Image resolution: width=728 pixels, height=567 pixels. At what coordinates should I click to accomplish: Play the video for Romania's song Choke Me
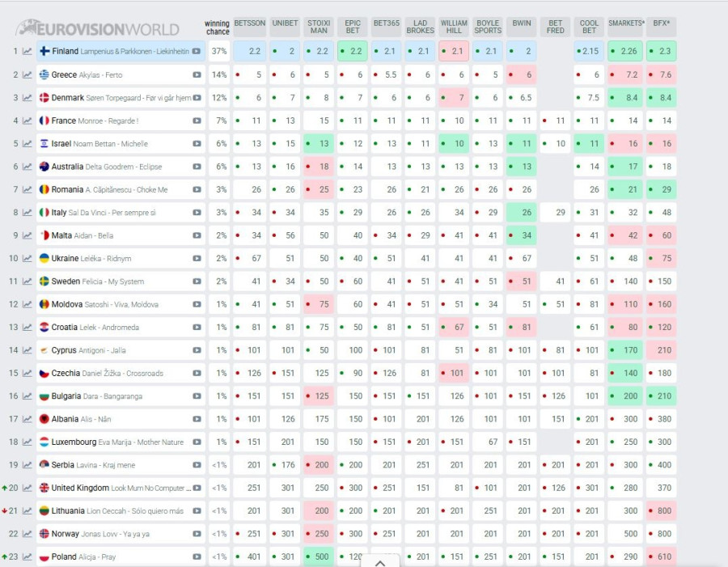click(197, 189)
